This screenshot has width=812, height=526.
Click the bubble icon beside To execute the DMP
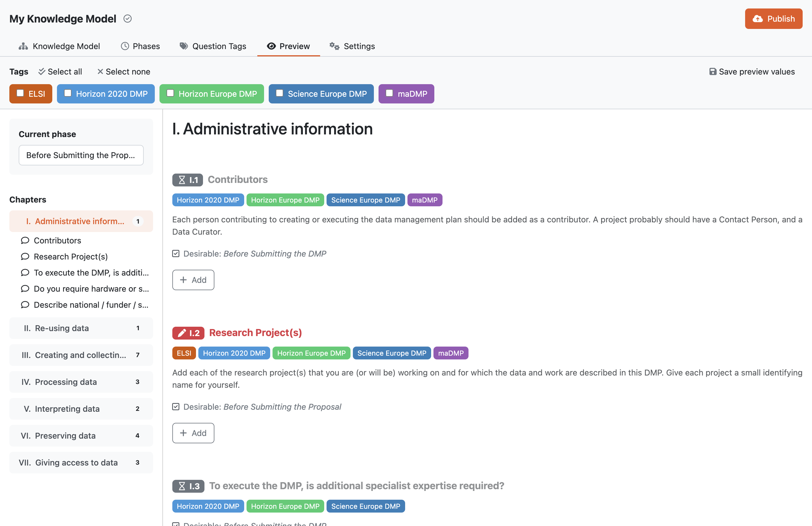click(25, 273)
